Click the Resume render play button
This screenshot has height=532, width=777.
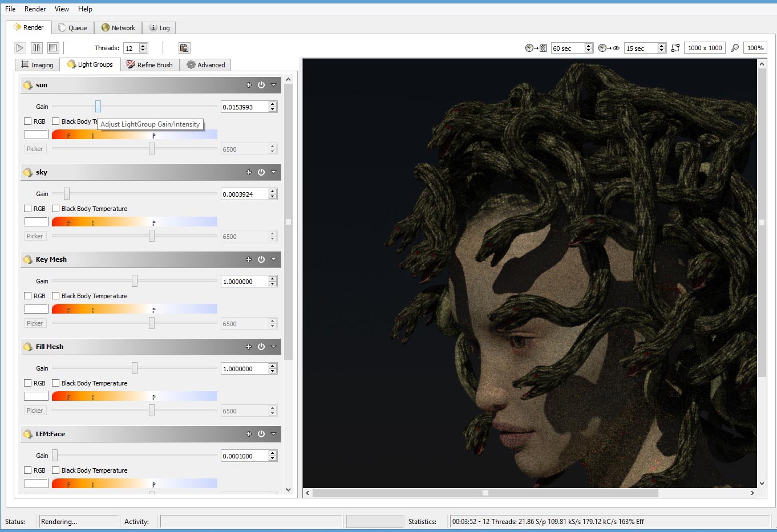click(x=20, y=48)
